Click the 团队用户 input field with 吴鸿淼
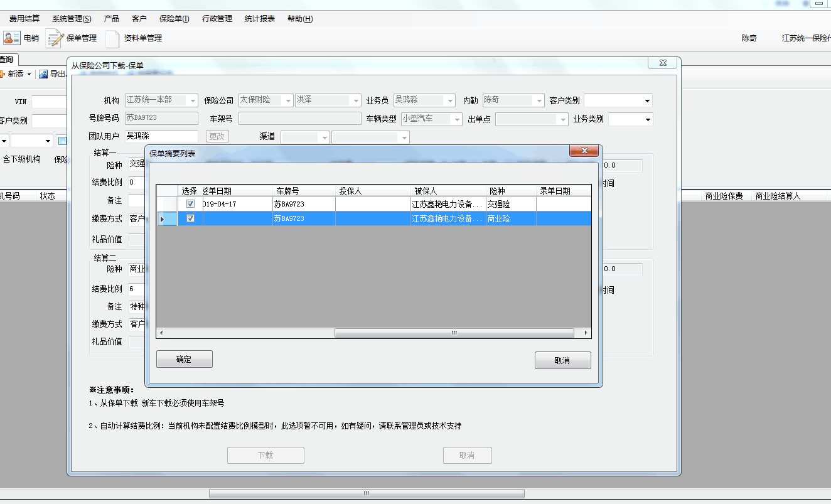Image resolution: width=831 pixels, height=504 pixels. point(161,136)
